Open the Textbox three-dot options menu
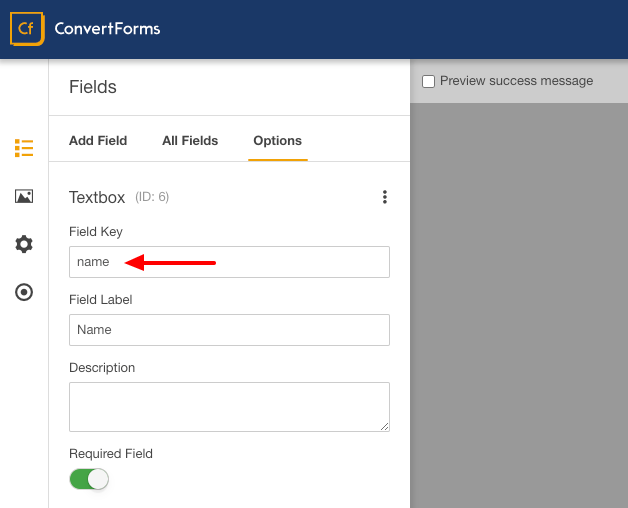Screen dimensions: 628x508 (384, 198)
